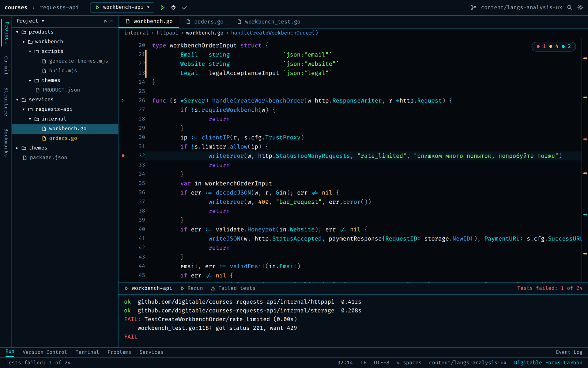Collapse the requests-api folder

(x=24, y=109)
